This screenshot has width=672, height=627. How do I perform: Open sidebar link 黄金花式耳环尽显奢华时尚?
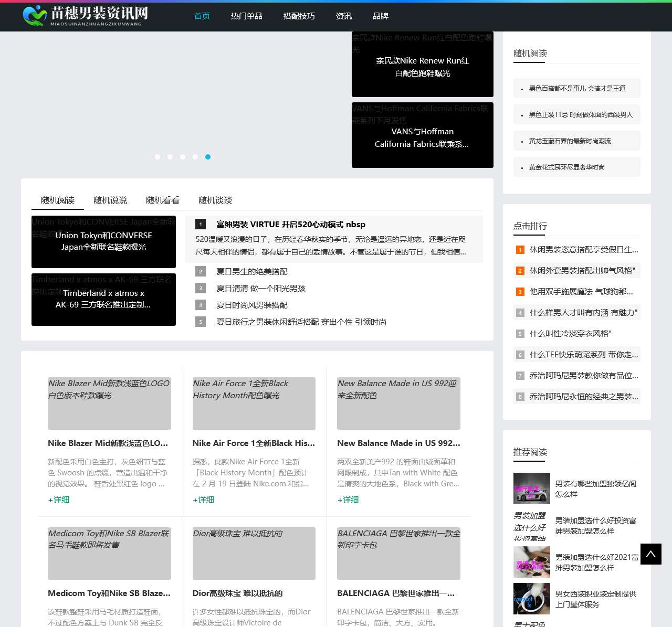click(x=566, y=167)
